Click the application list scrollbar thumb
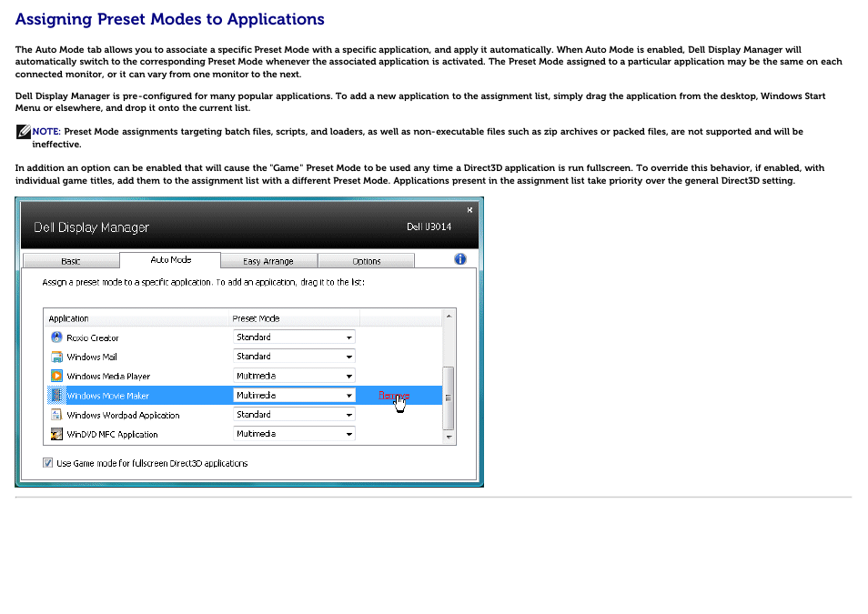The height and width of the screenshot is (614, 868). 449,398
